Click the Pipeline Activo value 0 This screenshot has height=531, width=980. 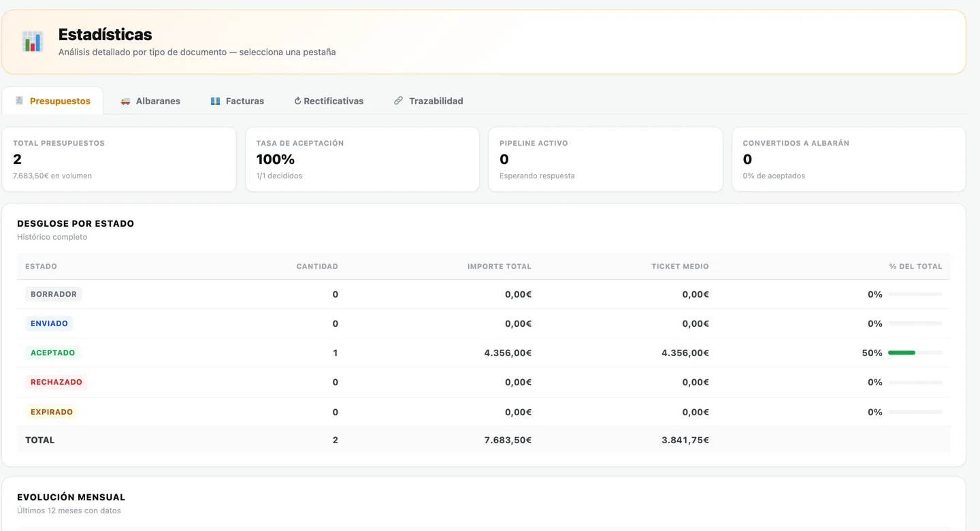(504, 159)
